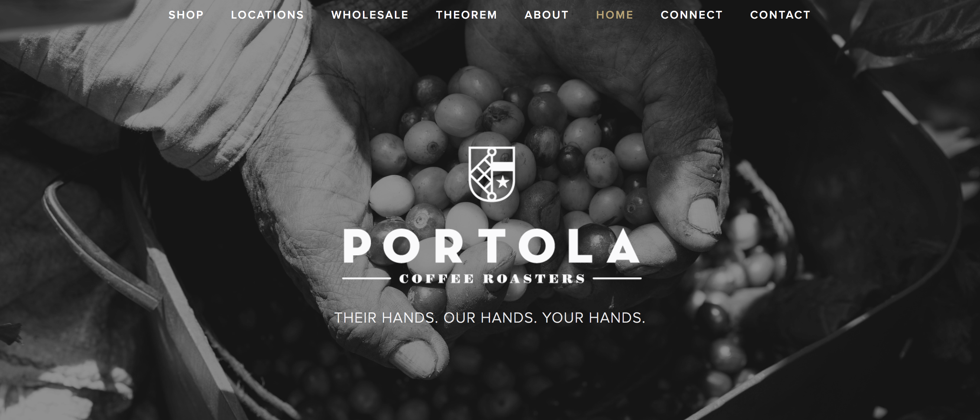The height and width of the screenshot is (420, 980).
Task: Open the THEOREM menu link
Action: click(467, 15)
